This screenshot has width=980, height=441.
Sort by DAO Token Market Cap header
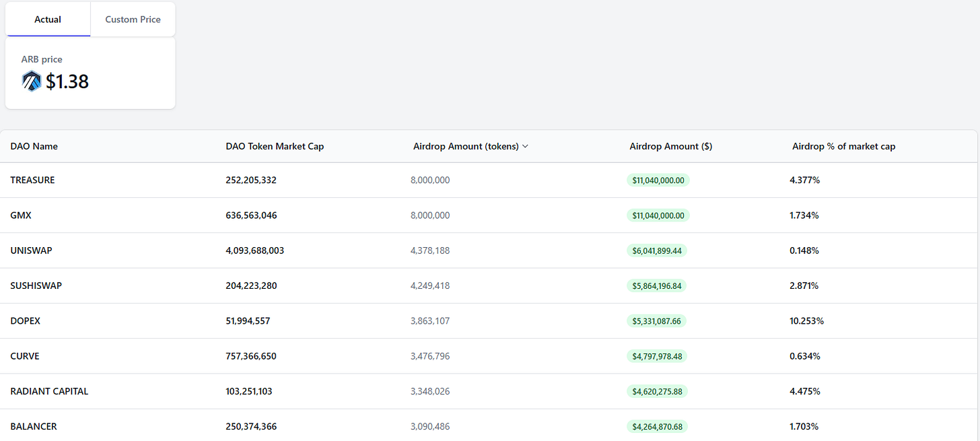(275, 146)
